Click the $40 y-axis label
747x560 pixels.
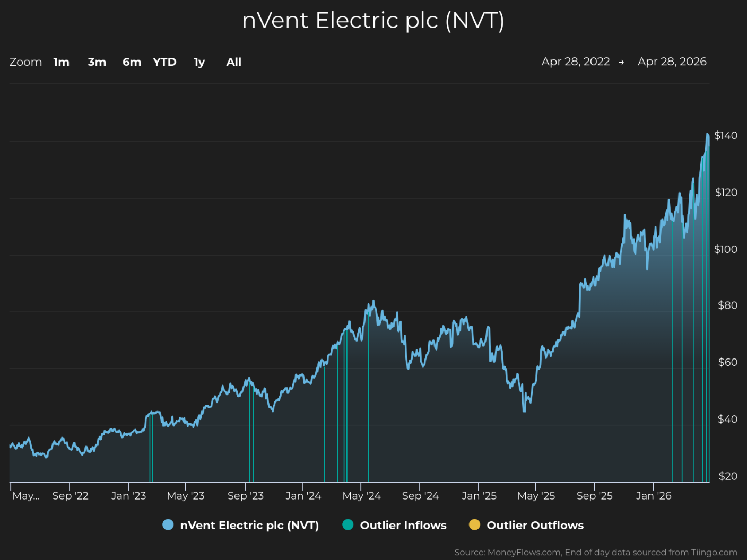727,419
